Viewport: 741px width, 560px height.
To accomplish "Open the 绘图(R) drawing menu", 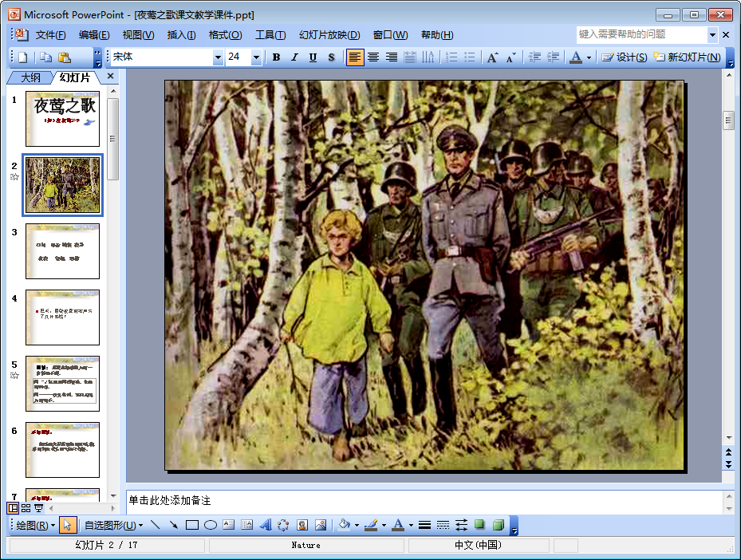I will (35, 526).
